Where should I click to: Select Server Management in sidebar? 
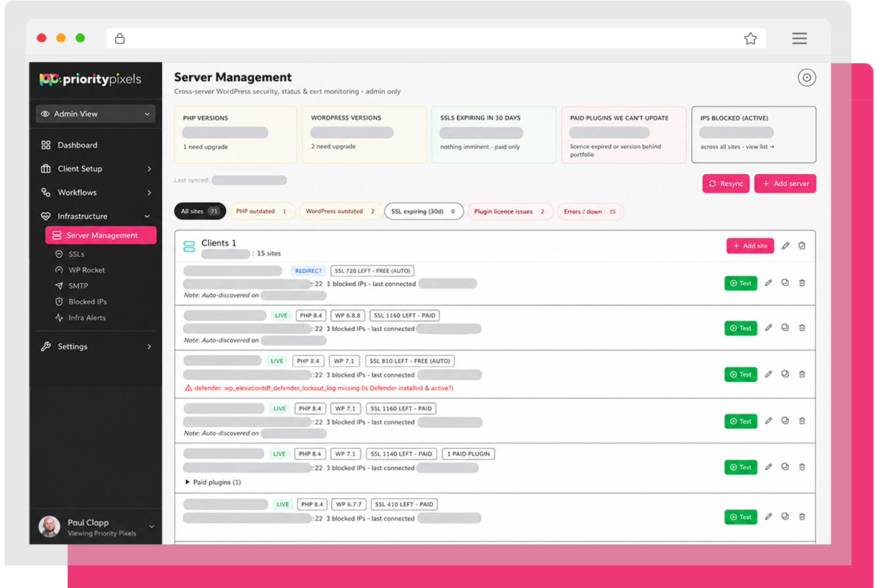[101, 235]
